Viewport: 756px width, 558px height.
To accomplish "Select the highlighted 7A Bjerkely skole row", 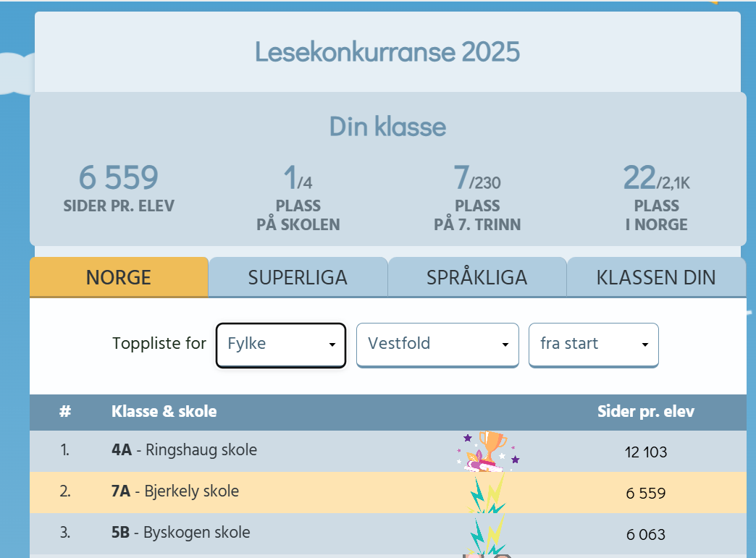I will [x=217, y=492].
